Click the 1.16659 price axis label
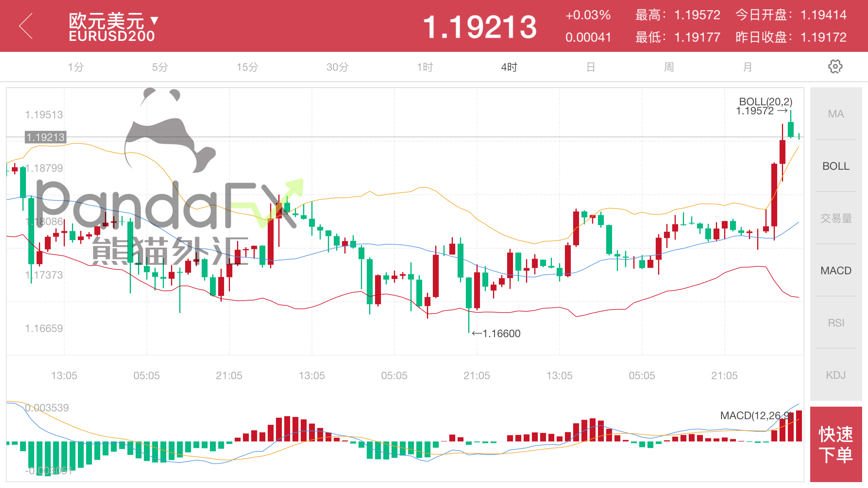This screenshot has height=488, width=868. [44, 328]
